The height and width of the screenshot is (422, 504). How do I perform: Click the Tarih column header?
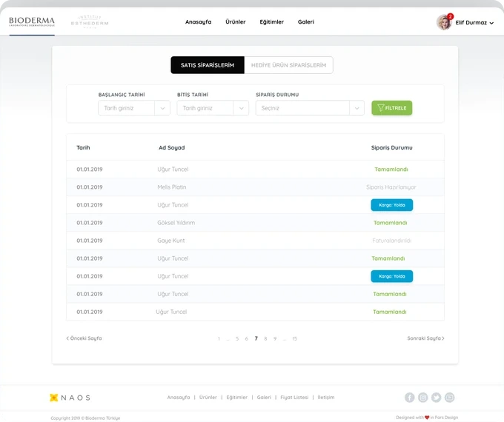83,148
